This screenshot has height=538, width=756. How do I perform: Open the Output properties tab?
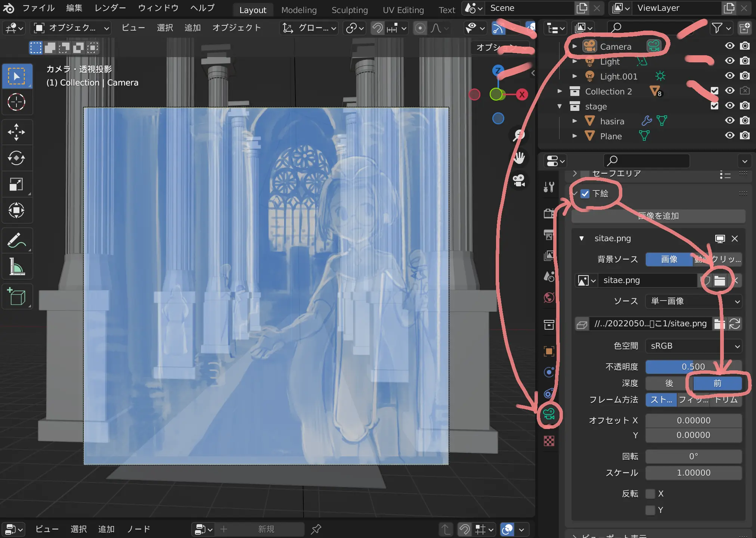click(x=549, y=235)
